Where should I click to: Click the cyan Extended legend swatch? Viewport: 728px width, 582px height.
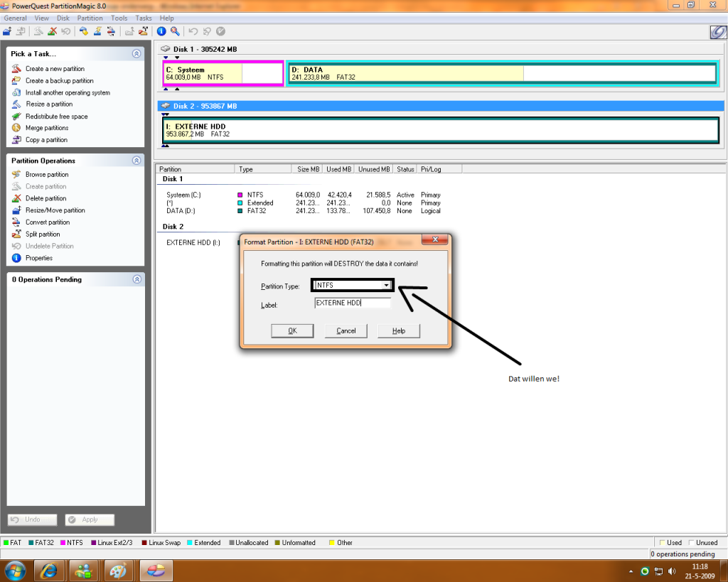tap(190, 542)
